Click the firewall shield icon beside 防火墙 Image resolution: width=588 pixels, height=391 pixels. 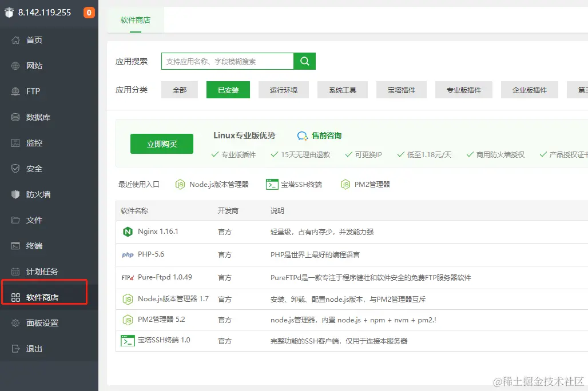tap(15, 194)
